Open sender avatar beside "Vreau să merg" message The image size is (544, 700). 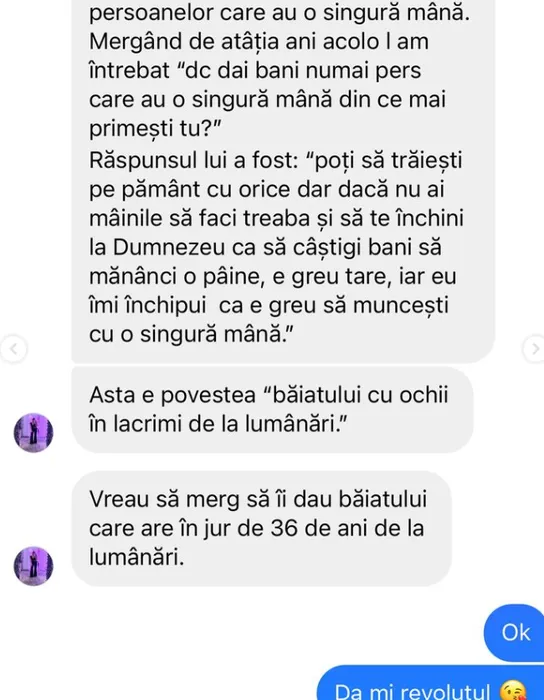pos(33,566)
